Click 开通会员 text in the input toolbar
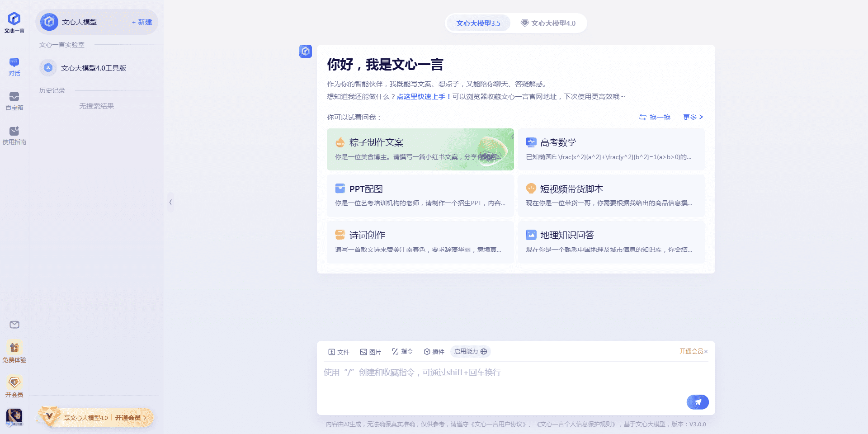This screenshot has width=868, height=434. click(x=691, y=351)
